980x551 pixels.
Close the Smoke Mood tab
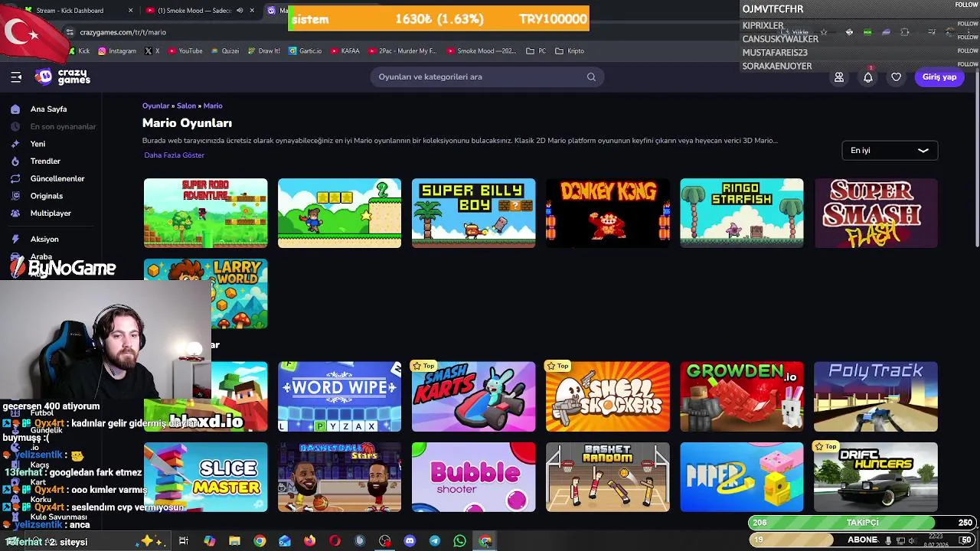(x=252, y=11)
